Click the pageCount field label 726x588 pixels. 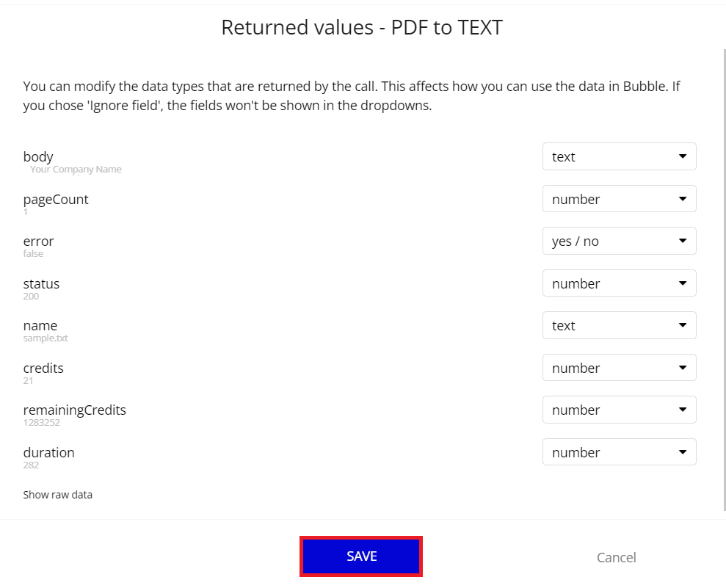click(56, 199)
